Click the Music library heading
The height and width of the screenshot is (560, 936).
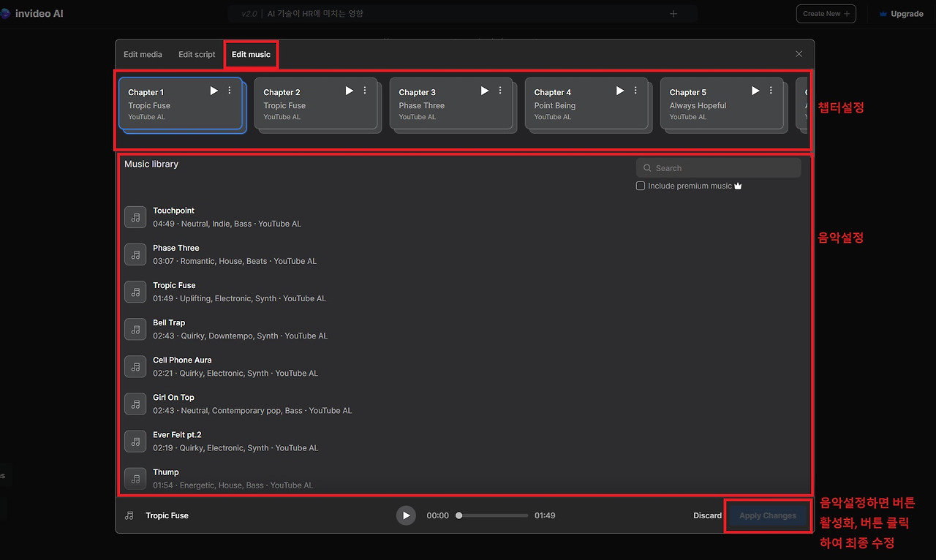point(151,164)
